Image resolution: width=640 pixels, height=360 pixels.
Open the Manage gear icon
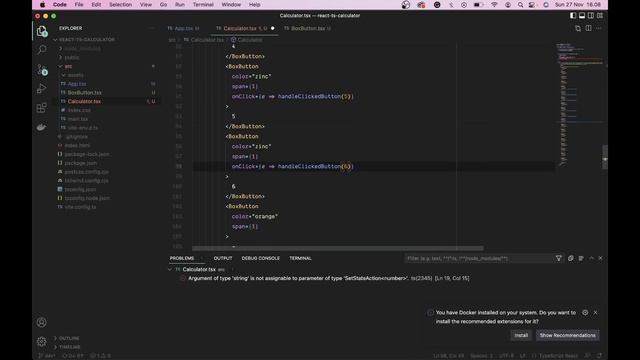click(x=41, y=341)
